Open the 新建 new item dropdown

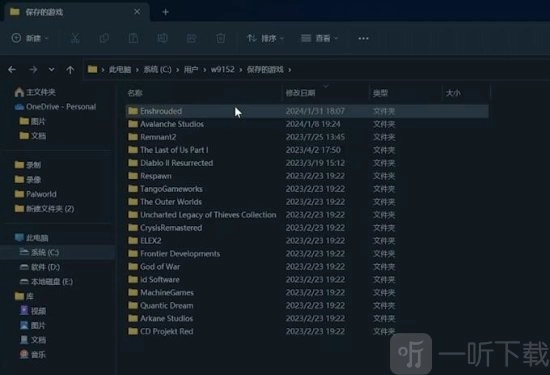(x=30, y=38)
